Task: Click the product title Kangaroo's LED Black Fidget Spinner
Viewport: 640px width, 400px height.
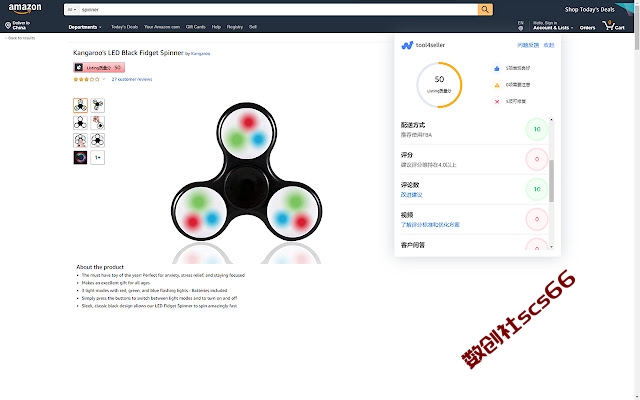Action: click(128, 53)
